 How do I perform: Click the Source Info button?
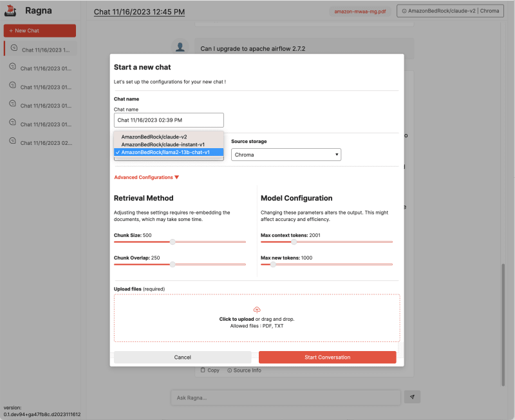coord(244,370)
